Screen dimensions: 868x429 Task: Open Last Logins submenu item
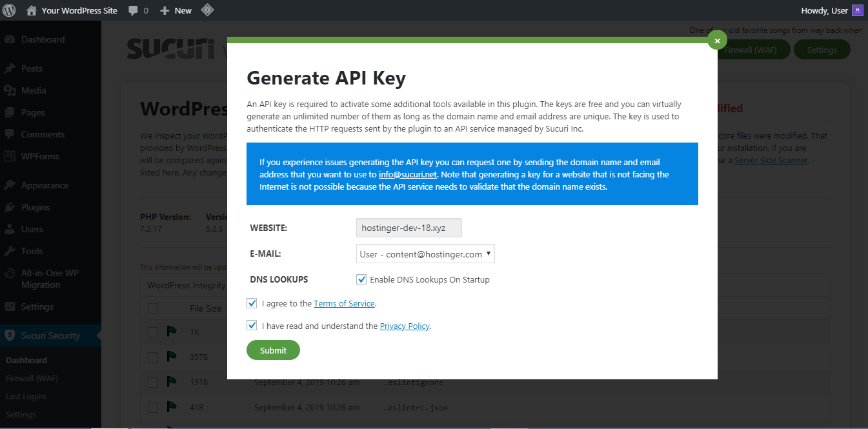26,396
